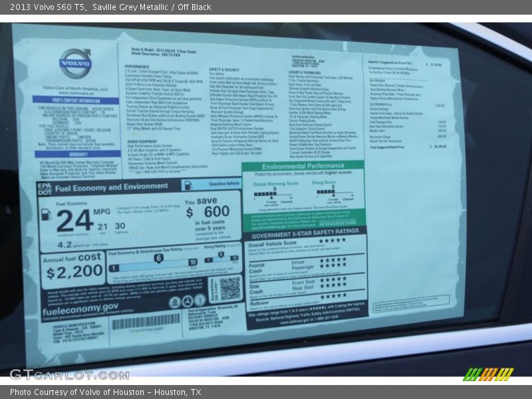Click the 'Annual fuel cost' label

72,257
